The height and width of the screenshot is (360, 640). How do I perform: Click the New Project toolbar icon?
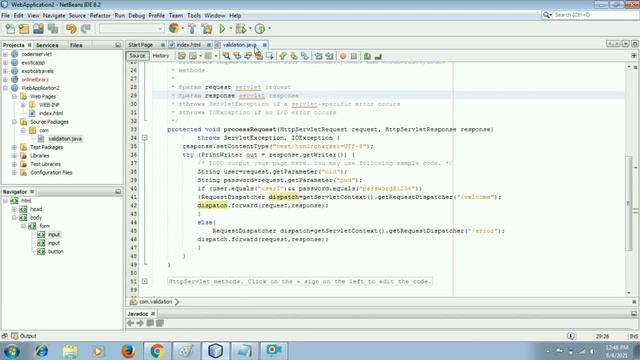24,29
